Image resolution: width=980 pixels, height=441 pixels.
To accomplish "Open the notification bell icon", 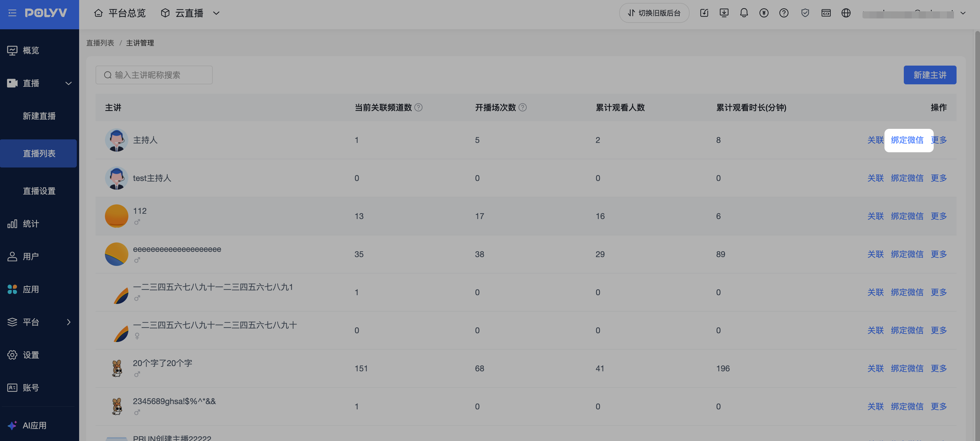I will coord(744,13).
